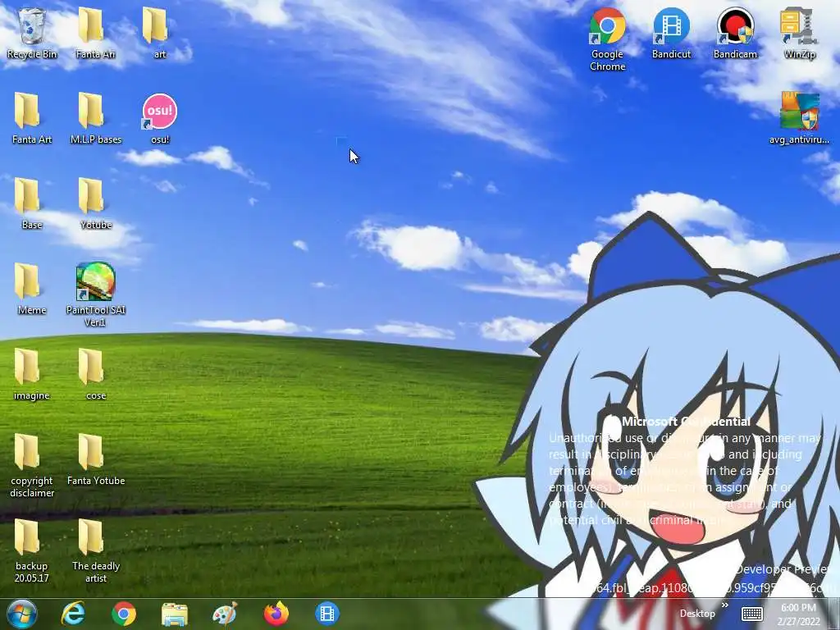Click the taskbar clock showing 6:00 PM
Image resolution: width=840 pixels, height=630 pixels.
point(800,614)
